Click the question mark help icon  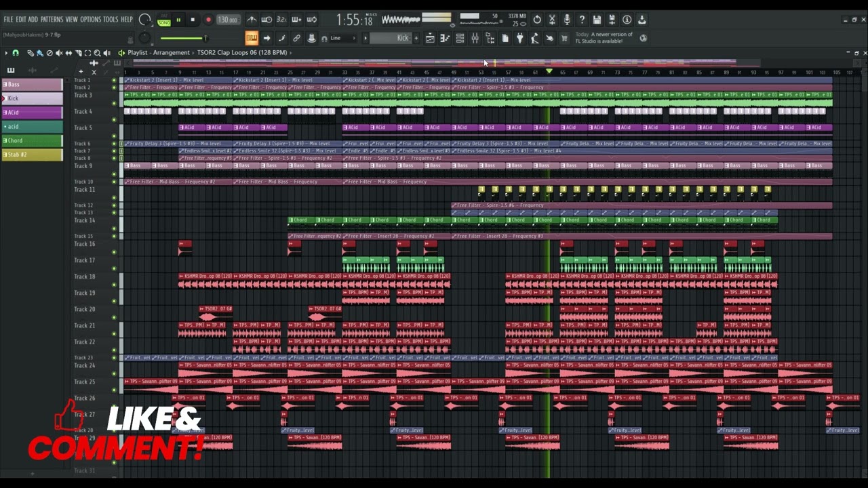coord(582,20)
